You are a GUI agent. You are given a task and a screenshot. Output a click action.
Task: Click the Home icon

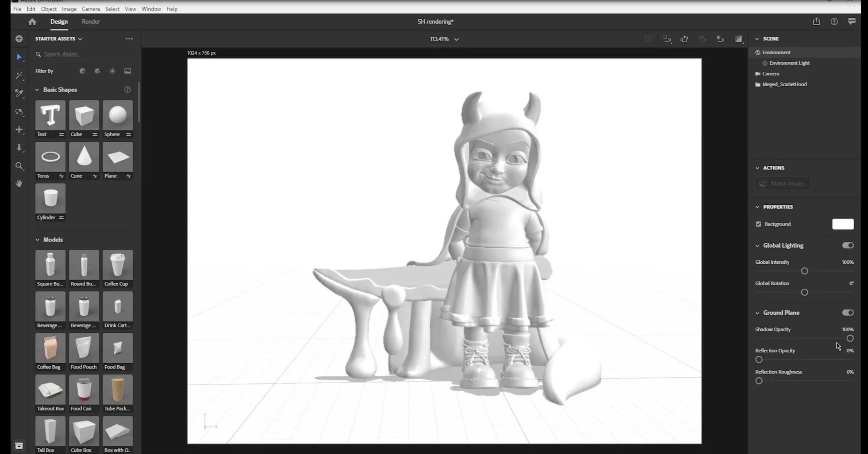coord(32,22)
